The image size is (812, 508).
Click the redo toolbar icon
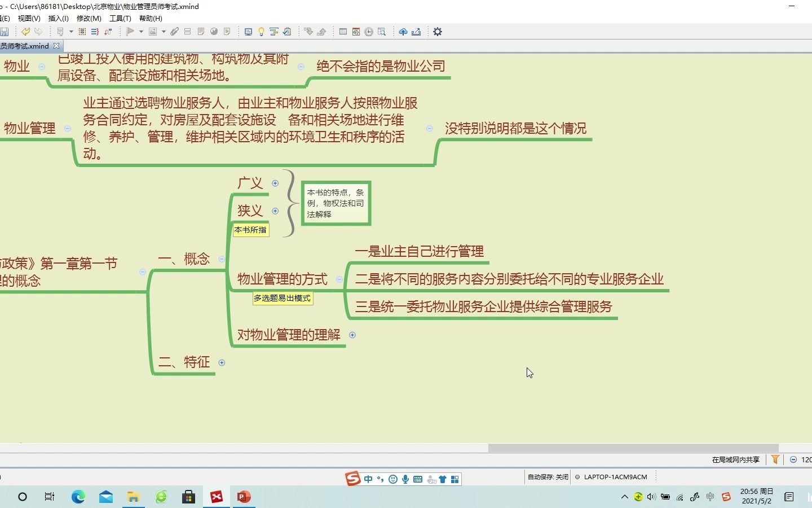38,32
